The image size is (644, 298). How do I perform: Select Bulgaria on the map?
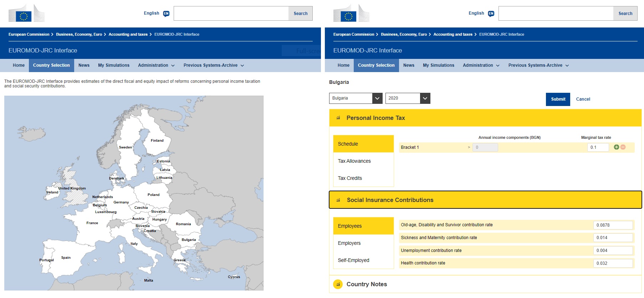coord(189,240)
